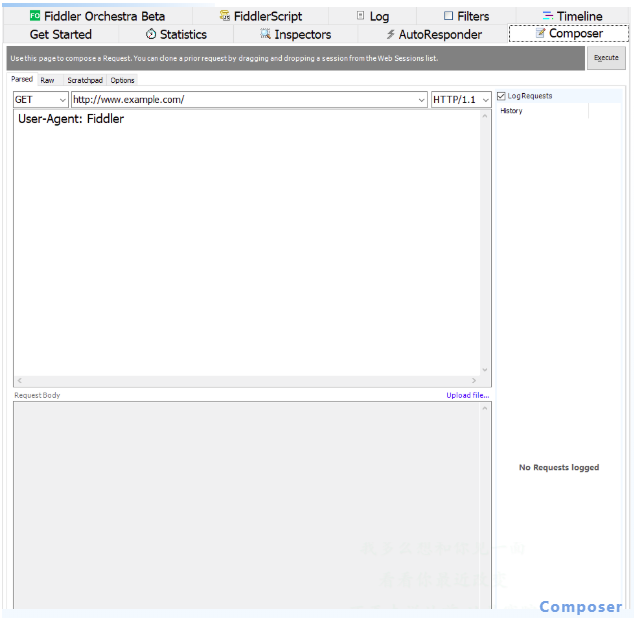Click the 'User-Agent: Fiddler' header line

pos(71,119)
